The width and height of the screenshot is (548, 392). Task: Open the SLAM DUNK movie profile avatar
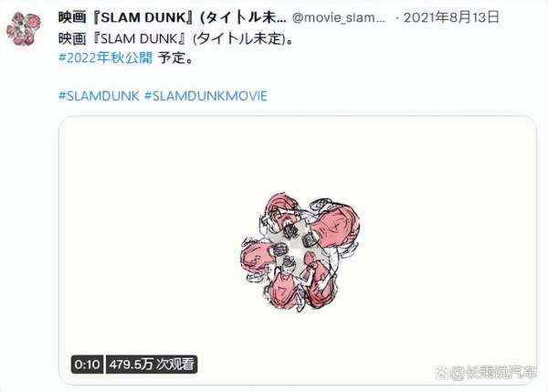pyautogui.click(x=24, y=29)
